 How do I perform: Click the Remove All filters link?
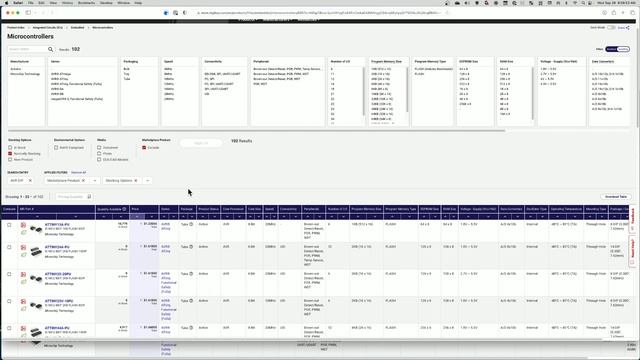pos(78,173)
